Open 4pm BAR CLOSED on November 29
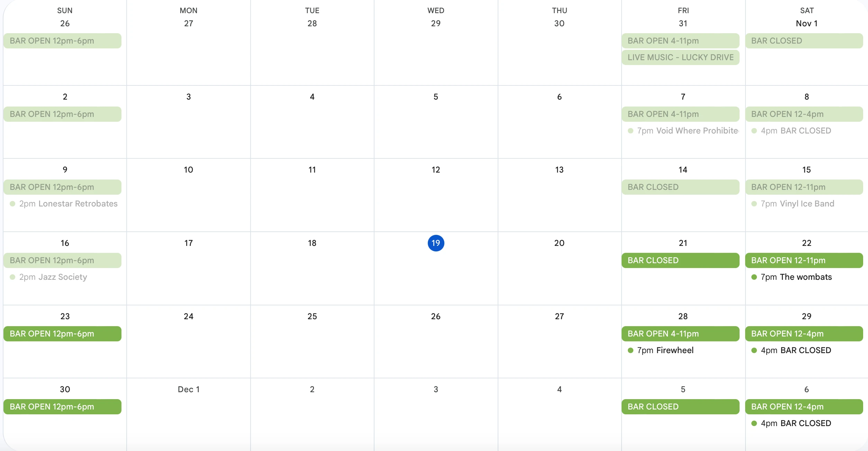Image resolution: width=868 pixels, height=451 pixels. click(x=796, y=350)
